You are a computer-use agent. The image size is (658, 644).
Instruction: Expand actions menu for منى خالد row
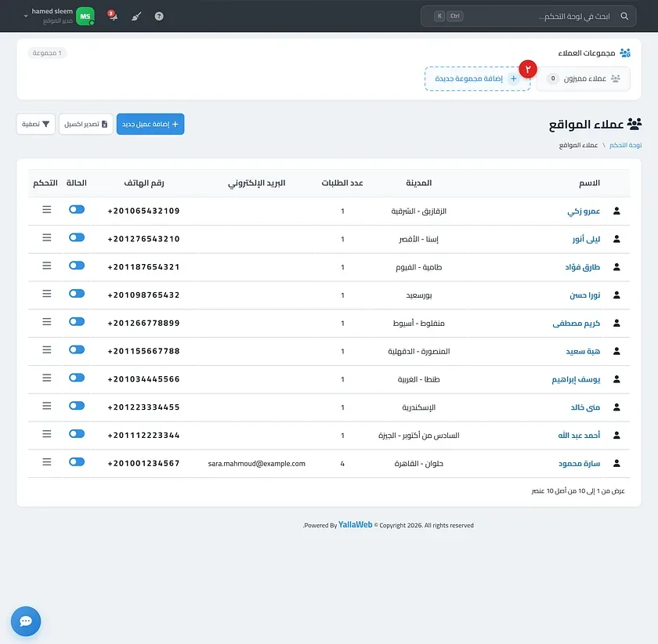click(x=46, y=406)
